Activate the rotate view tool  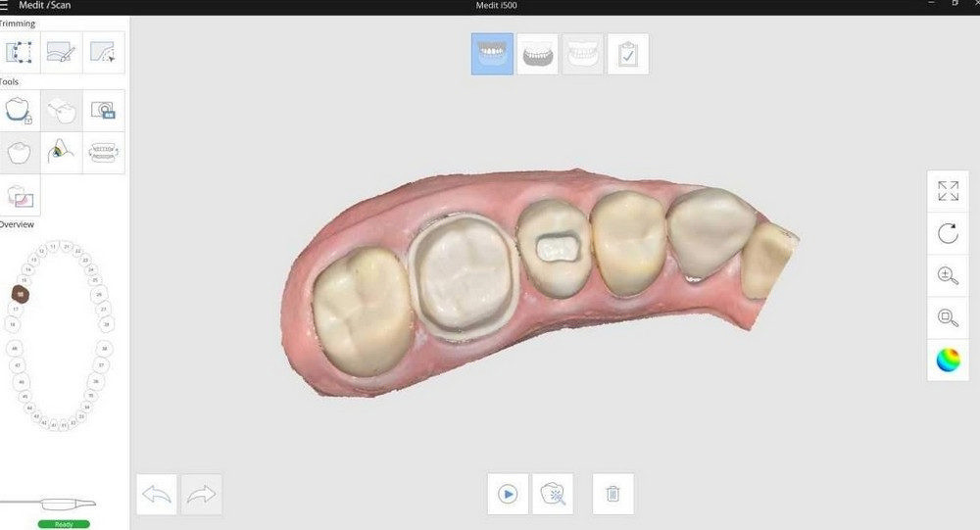[x=948, y=234]
